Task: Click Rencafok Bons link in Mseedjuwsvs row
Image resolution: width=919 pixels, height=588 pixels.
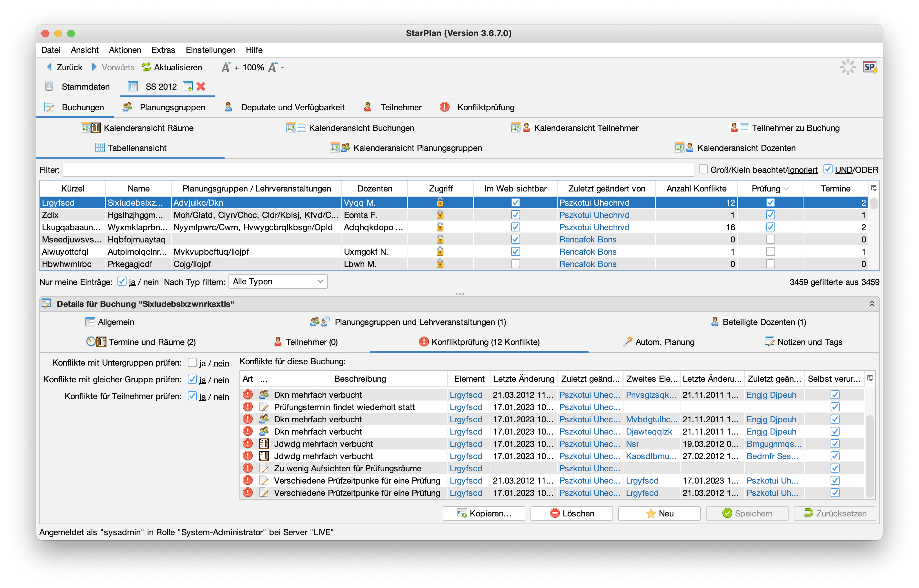Action: click(587, 240)
